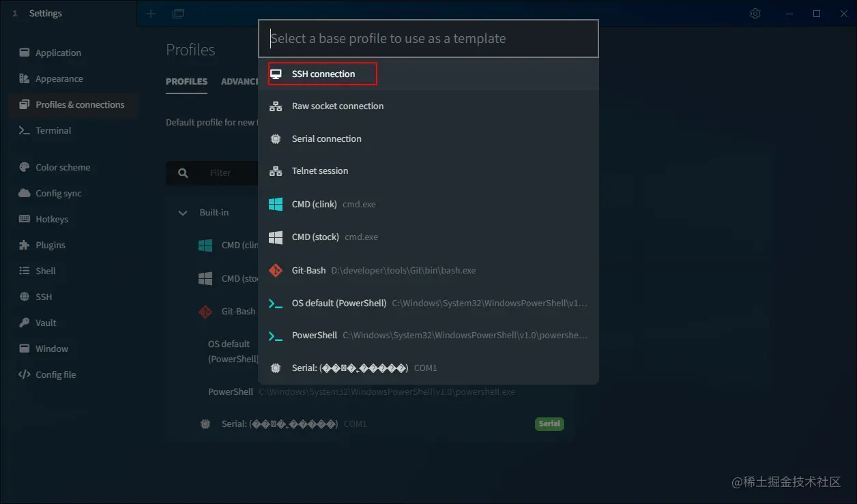The width and height of the screenshot is (857, 504).
Task: Focus the base profile template search field
Action: tap(428, 38)
